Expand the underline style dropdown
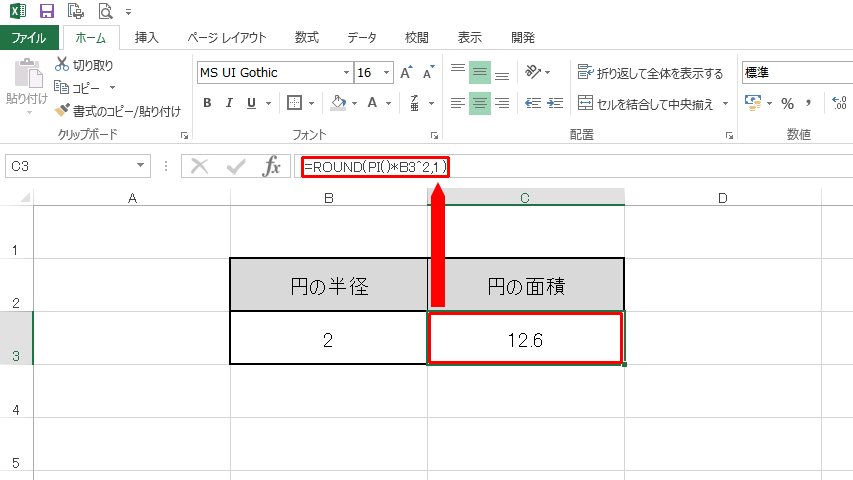Viewport: 853px width, 480px height. coord(268,103)
